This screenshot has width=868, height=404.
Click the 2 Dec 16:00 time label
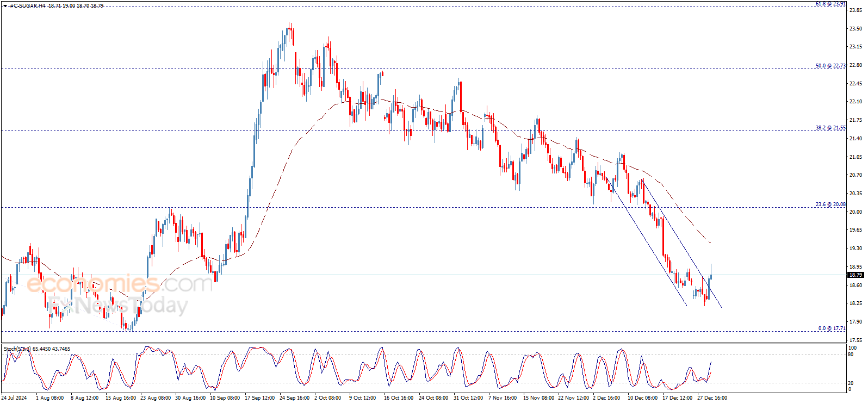click(x=607, y=398)
